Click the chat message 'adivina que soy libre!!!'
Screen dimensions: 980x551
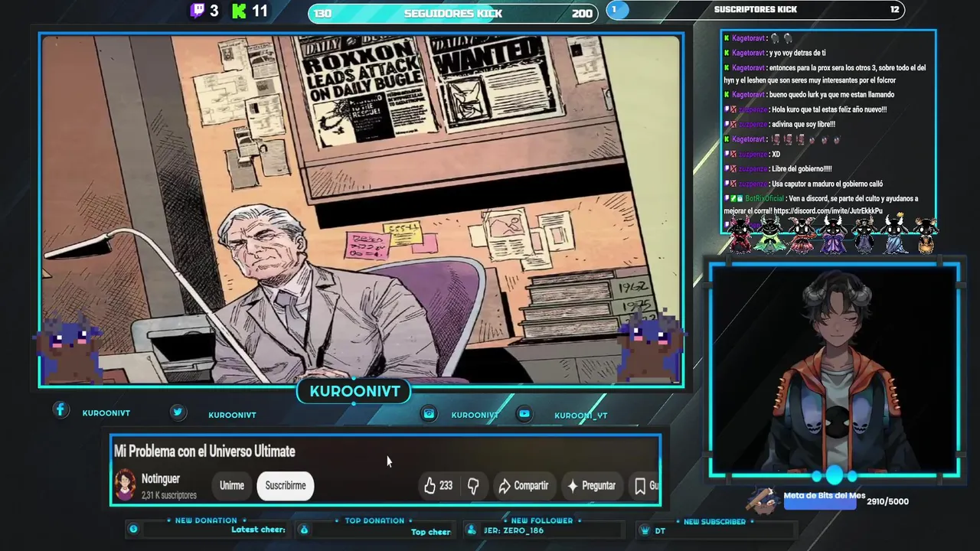pos(803,125)
